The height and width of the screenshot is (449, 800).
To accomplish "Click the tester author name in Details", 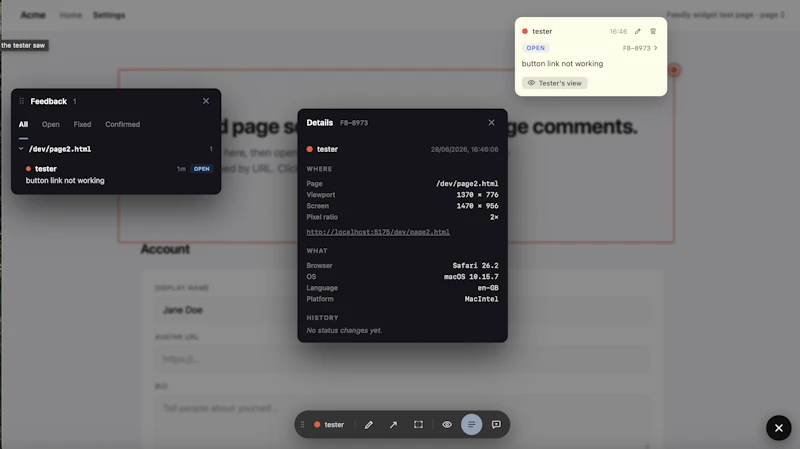I will 327,149.
